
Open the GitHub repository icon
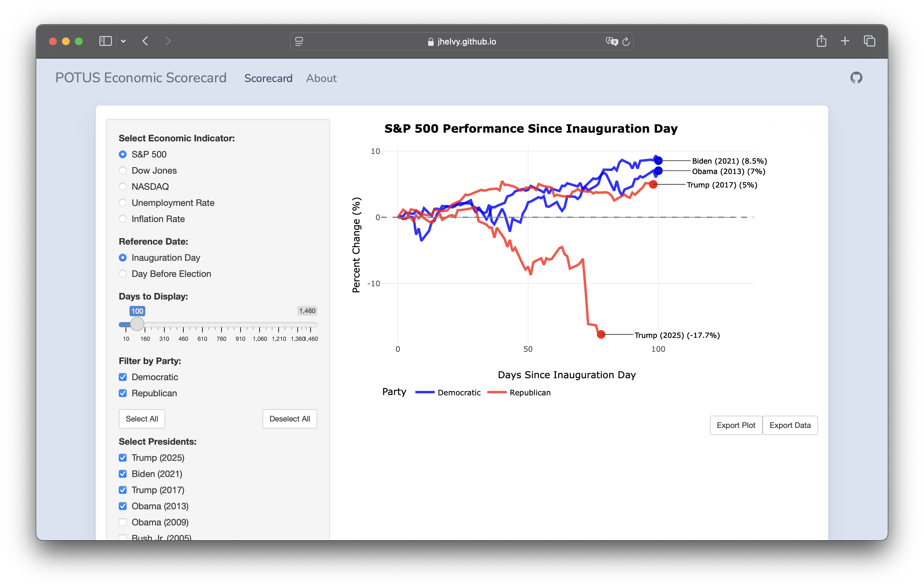click(x=856, y=78)
